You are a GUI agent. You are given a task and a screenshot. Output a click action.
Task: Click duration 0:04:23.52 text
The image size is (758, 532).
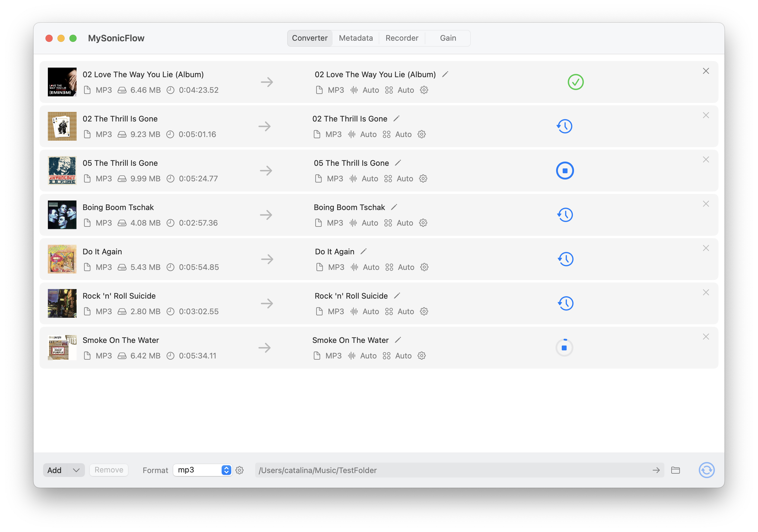point(199,90)
